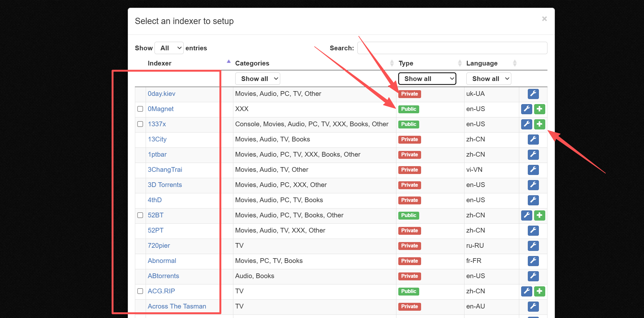
Task: Click the green plus icon for 0Magnet
Action: (x=540, y=109)
